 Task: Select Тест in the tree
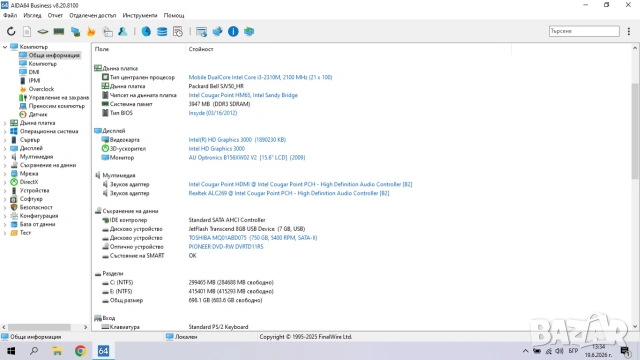point(25,233)
